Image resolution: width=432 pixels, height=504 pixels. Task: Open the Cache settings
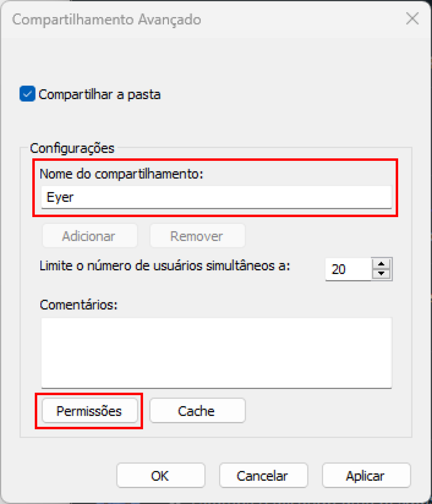[x=197, y=411]
